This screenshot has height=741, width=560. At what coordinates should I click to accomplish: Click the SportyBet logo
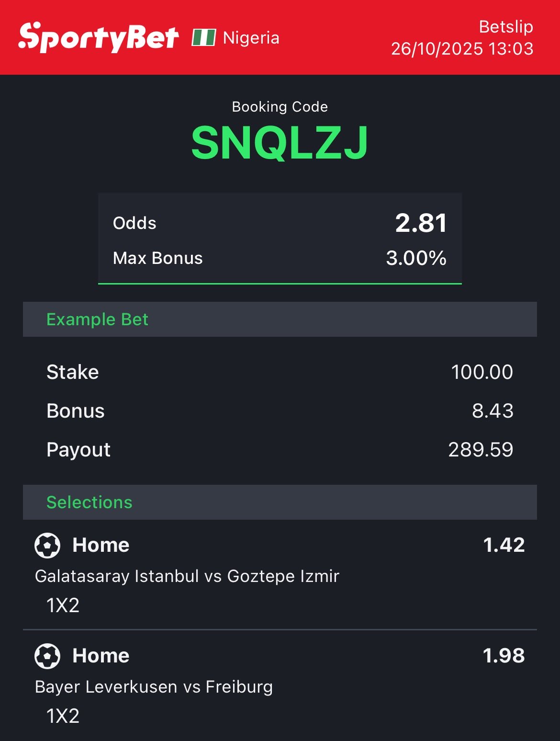(x=99, y=37)
